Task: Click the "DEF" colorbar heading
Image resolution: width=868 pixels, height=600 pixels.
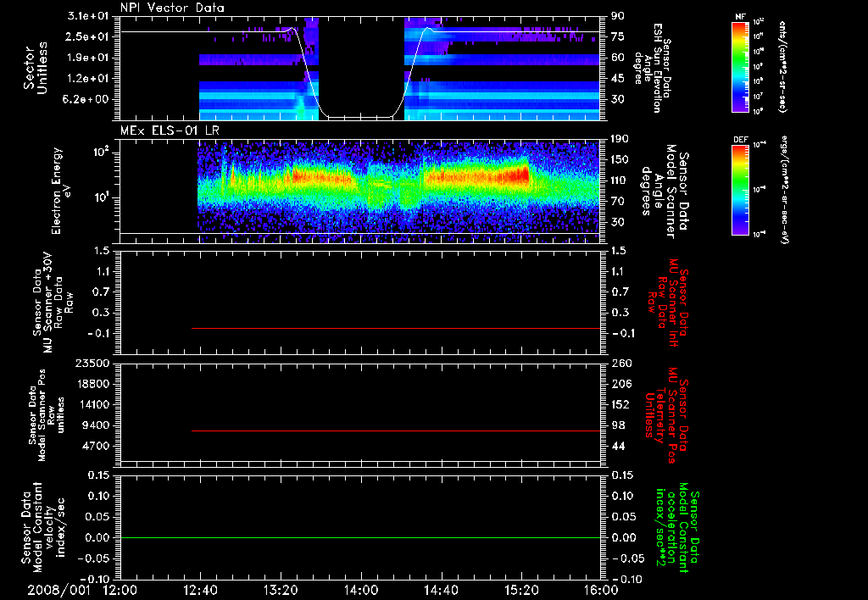Action: pos(741,140)
